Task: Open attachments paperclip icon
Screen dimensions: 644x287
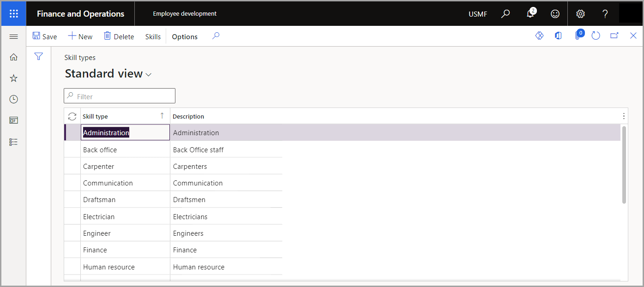Action: pos(578,35)
